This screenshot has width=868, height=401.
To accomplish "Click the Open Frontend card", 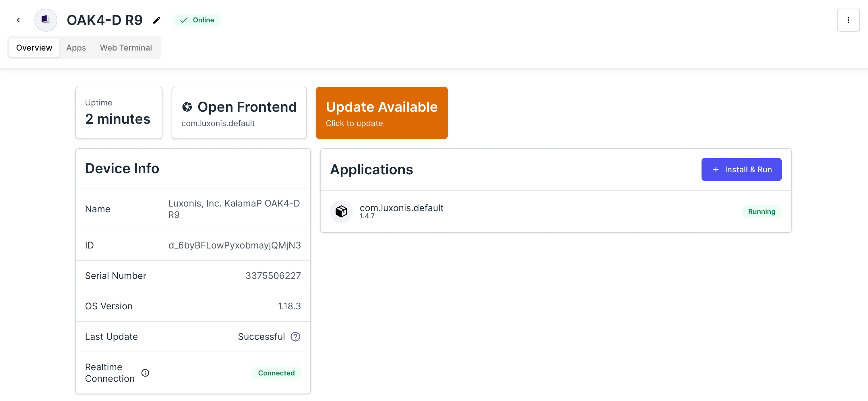I will pyautogui.click(x=239, y=113).
